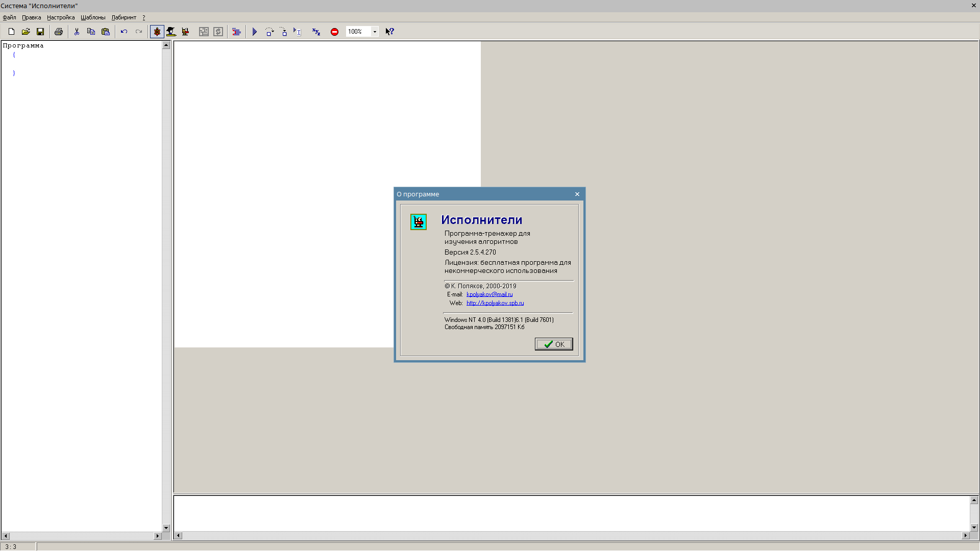This screenshot has height=551, width=980.
Task: Open the maze editor icon
Action: click(204, 32)
